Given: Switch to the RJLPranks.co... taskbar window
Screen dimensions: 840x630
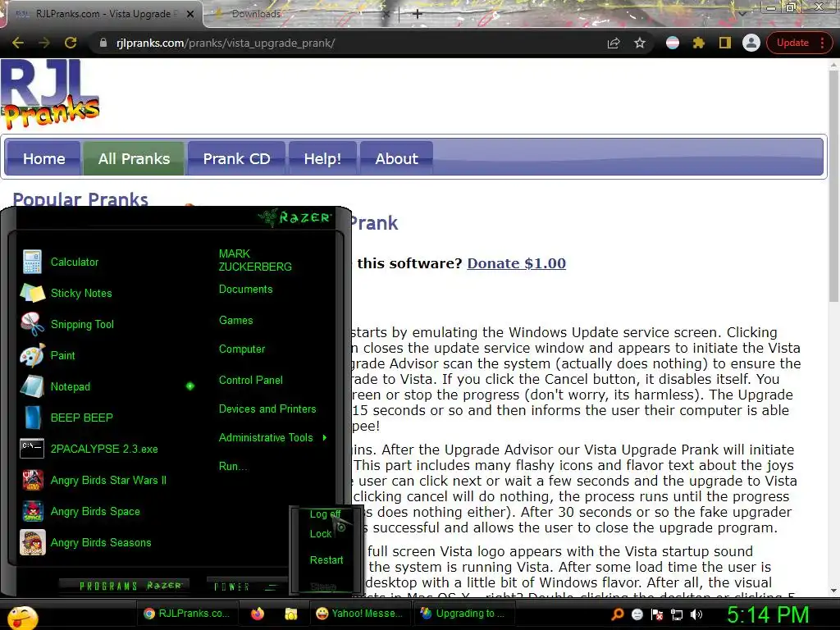Looking at the screenshot, I should (186, 614).
